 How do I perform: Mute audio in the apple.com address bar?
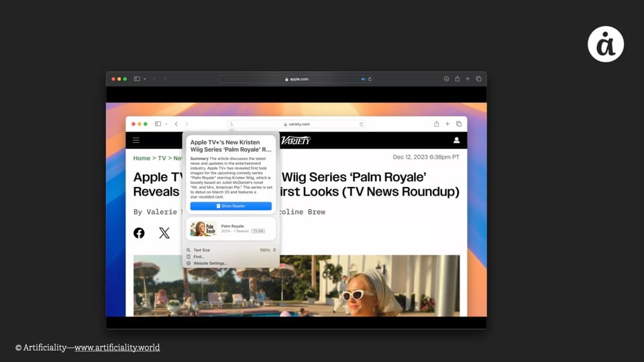(x=364, y=79)
